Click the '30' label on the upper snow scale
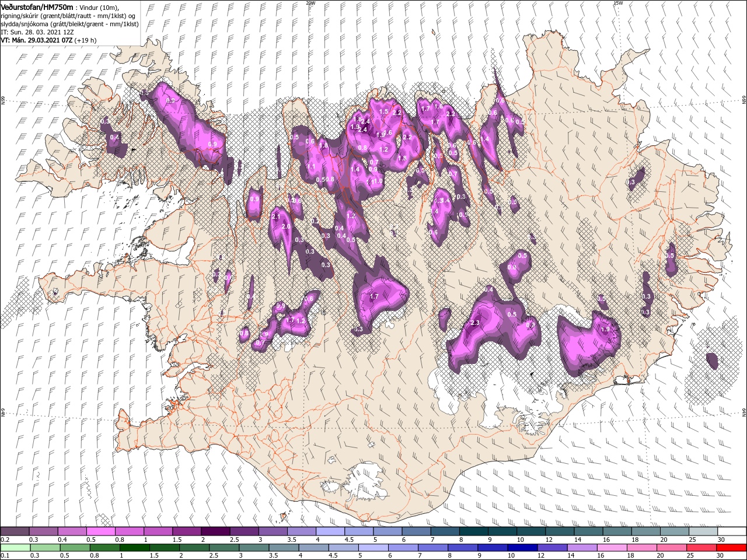 coord(721,540)
